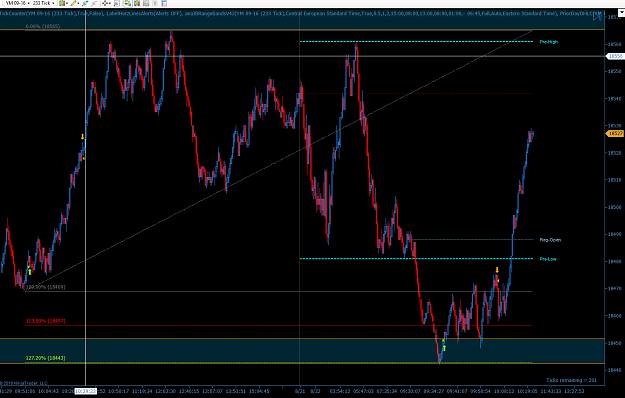
Task: Click the orange 18522 current price marker
Action: tap(615, 133)
